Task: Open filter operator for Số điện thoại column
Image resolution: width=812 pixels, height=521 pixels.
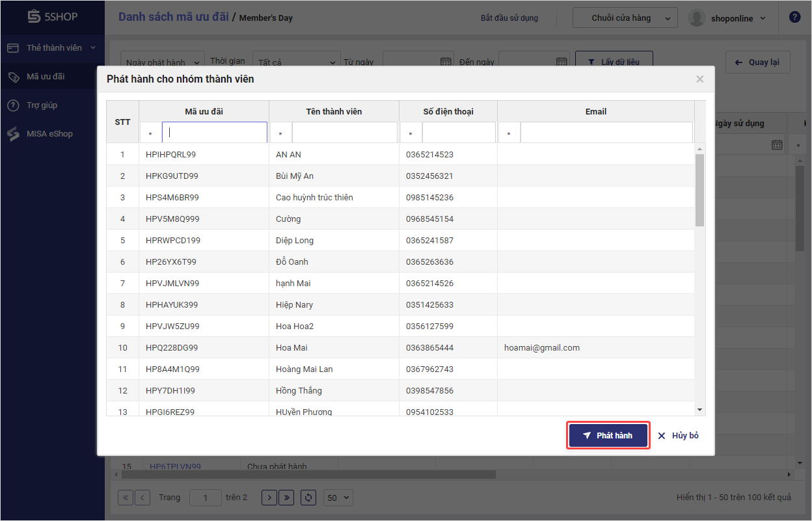Action: [411, 133]
